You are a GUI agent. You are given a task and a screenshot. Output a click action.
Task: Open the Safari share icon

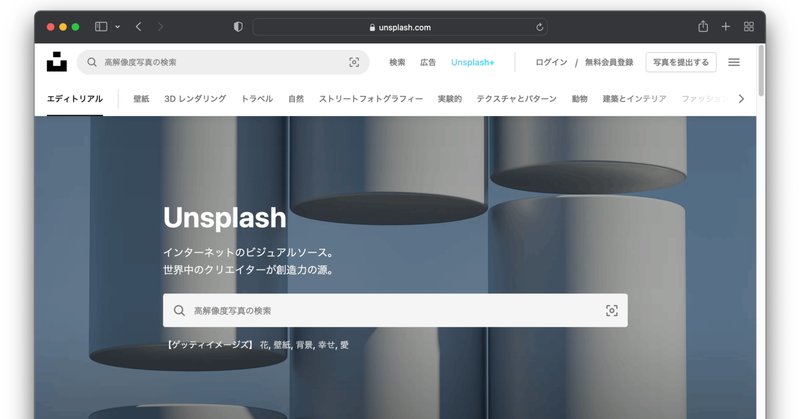[703, 26]
